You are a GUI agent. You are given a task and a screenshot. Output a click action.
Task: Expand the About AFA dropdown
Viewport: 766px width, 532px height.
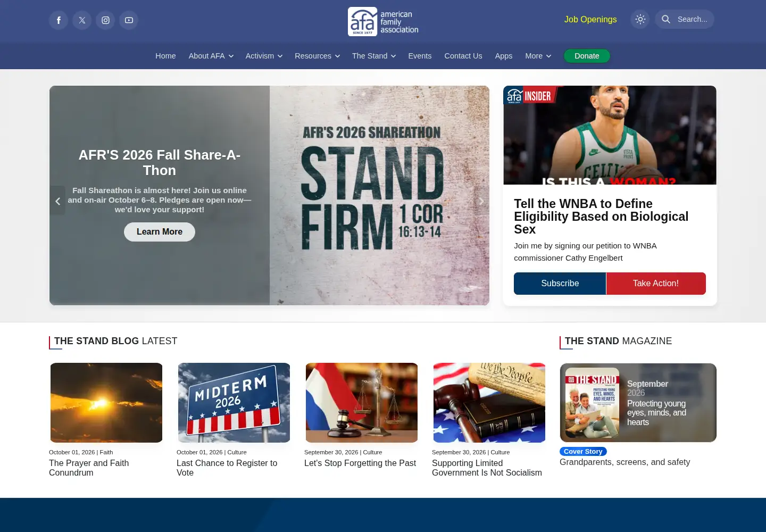click(x=211, y=56)
